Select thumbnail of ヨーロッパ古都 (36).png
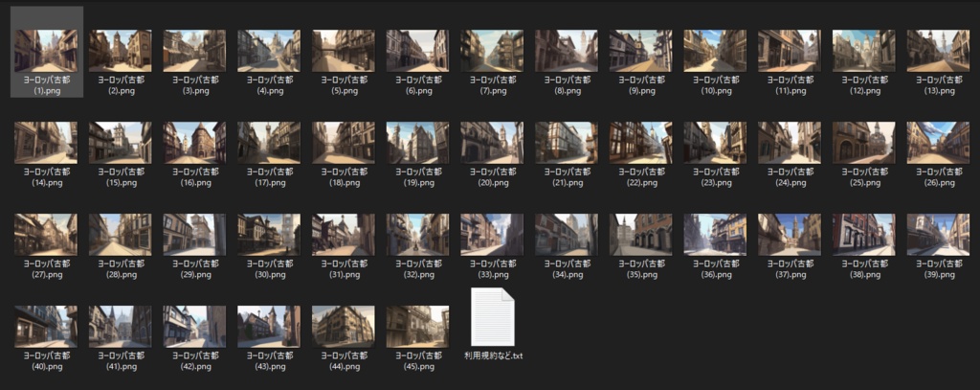The width and height of the screenshot is (980, 390). pos(715,235)
